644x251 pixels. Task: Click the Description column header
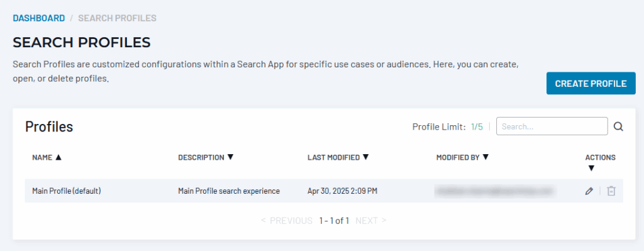(201, 157)
